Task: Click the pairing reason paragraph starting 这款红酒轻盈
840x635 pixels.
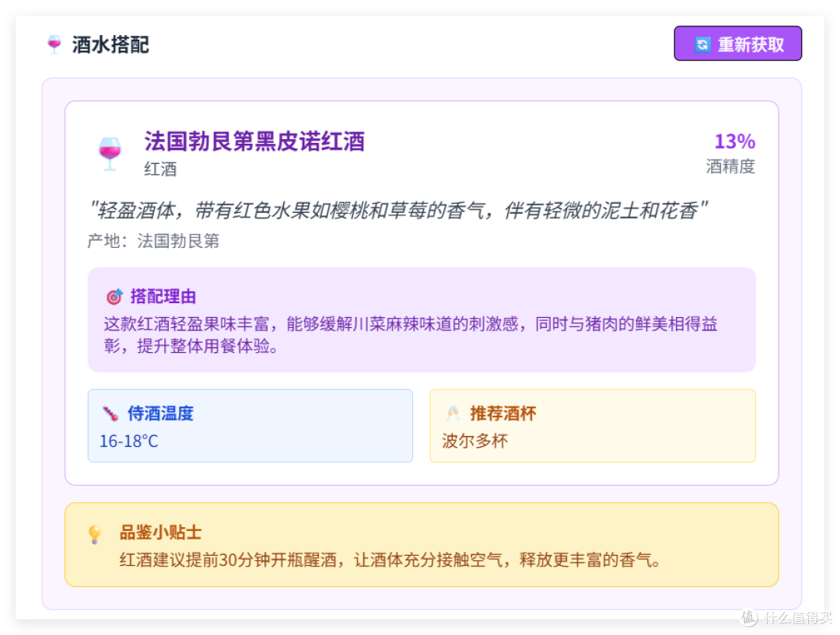Action: tap(411, 335)
